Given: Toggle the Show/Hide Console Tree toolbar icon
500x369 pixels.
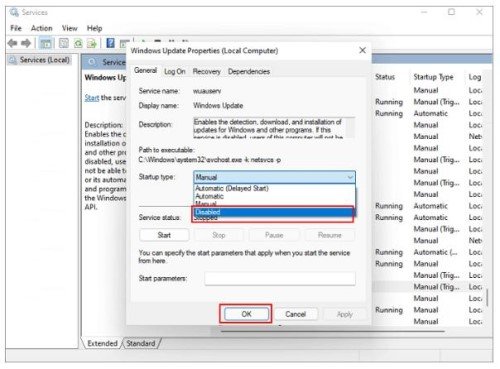Looking at the screenshot, I should tap(46, 43).
